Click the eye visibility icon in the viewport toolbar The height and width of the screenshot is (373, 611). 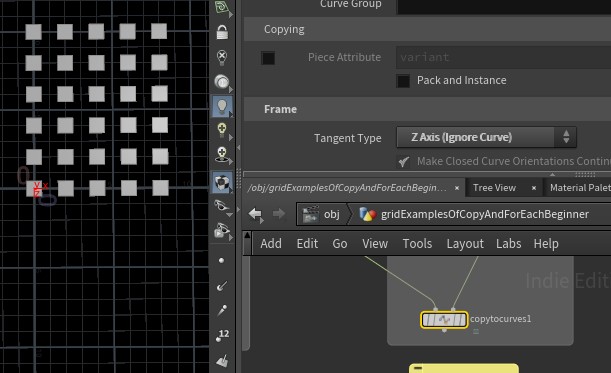click(221, 205)
